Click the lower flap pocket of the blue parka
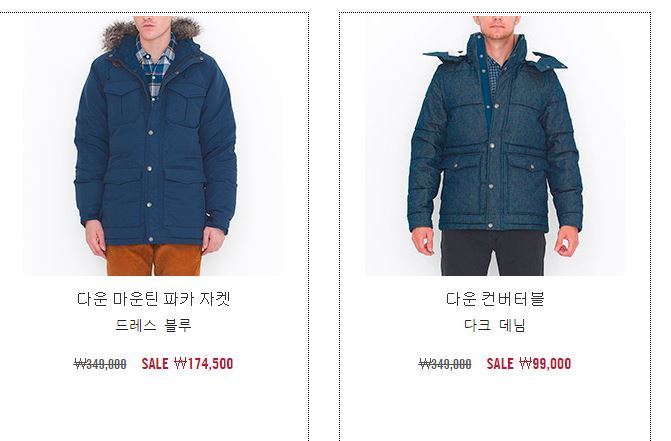The height and width of the screenshot is (441, 671). pos(183,188)
